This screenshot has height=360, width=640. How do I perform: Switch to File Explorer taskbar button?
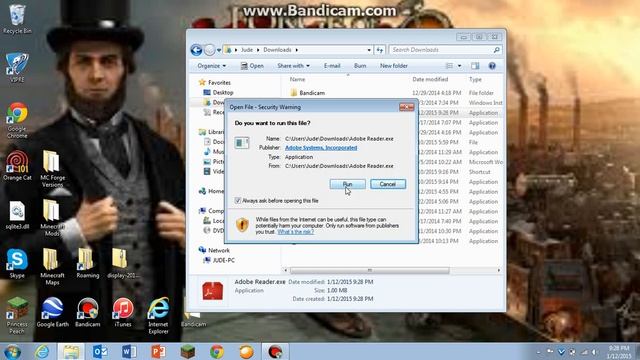(x=71, y=351)
